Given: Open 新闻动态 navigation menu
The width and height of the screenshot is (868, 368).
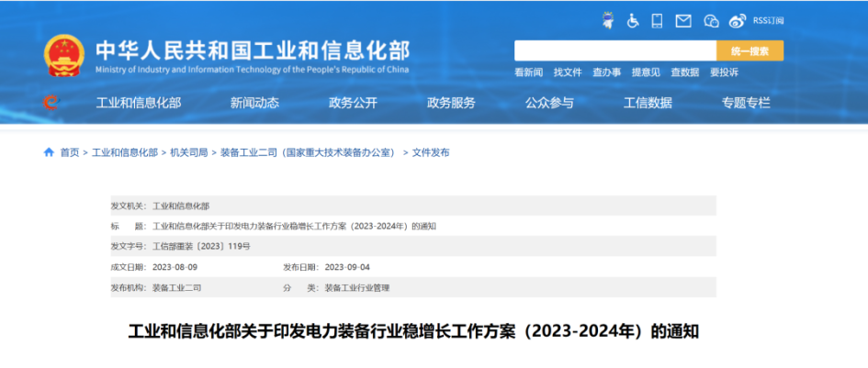Looking at the screenshot, I should 254,103.
